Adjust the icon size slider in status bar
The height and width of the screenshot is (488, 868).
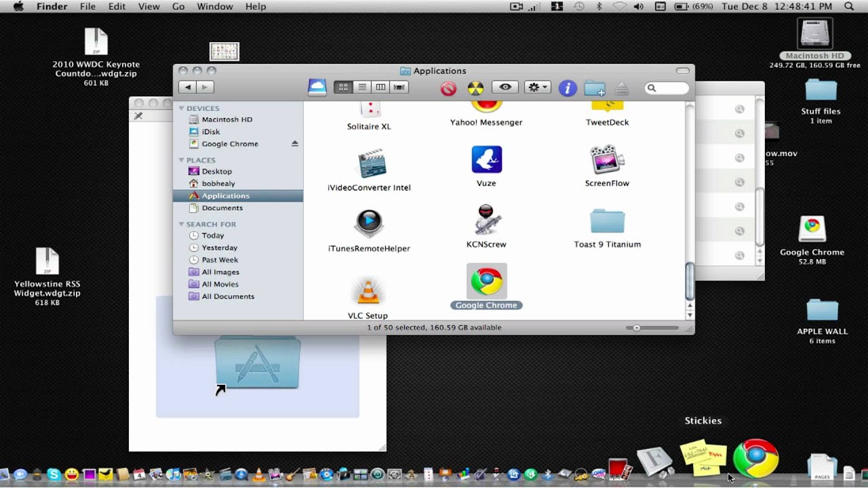[637, 328]
